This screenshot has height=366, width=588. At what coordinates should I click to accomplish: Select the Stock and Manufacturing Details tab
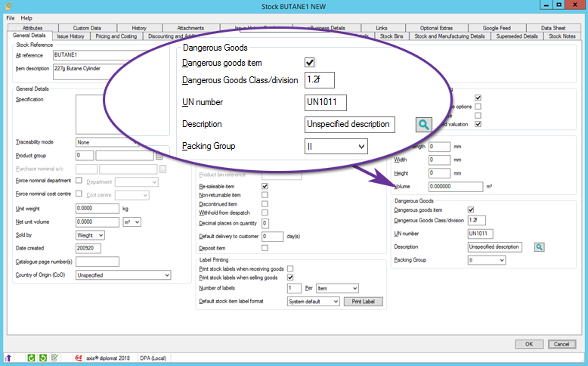(x=450, y=36)
